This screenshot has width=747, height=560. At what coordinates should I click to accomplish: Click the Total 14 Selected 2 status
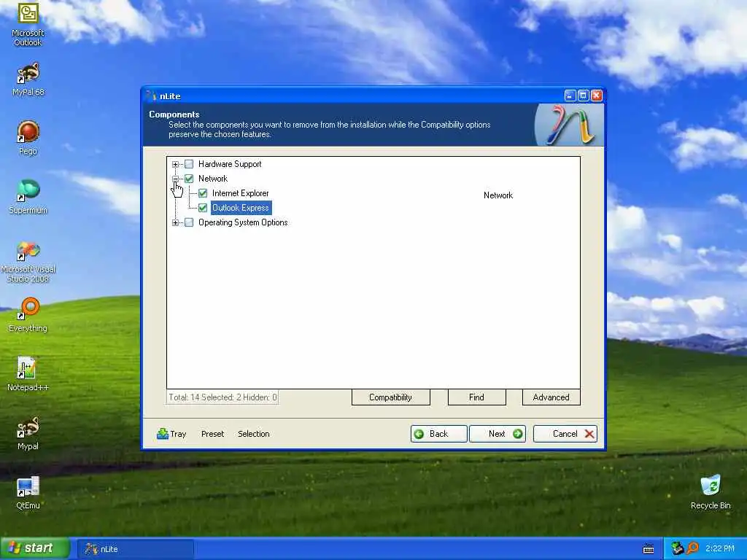[222, 397]
